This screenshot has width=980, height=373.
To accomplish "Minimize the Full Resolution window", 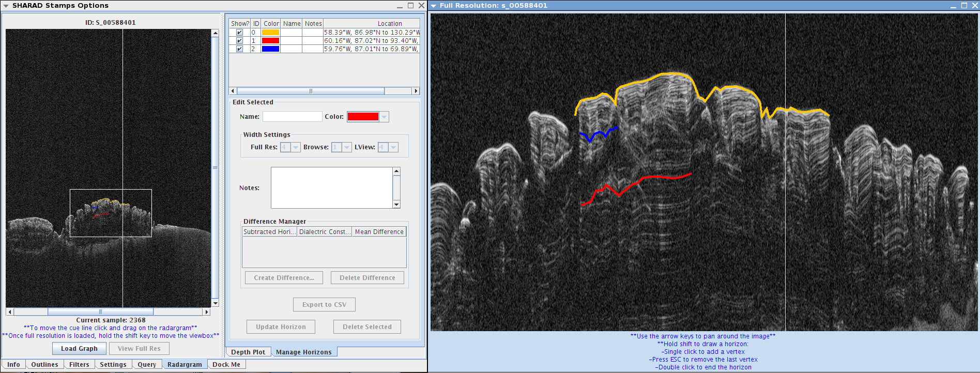I will tap(954, 6).
